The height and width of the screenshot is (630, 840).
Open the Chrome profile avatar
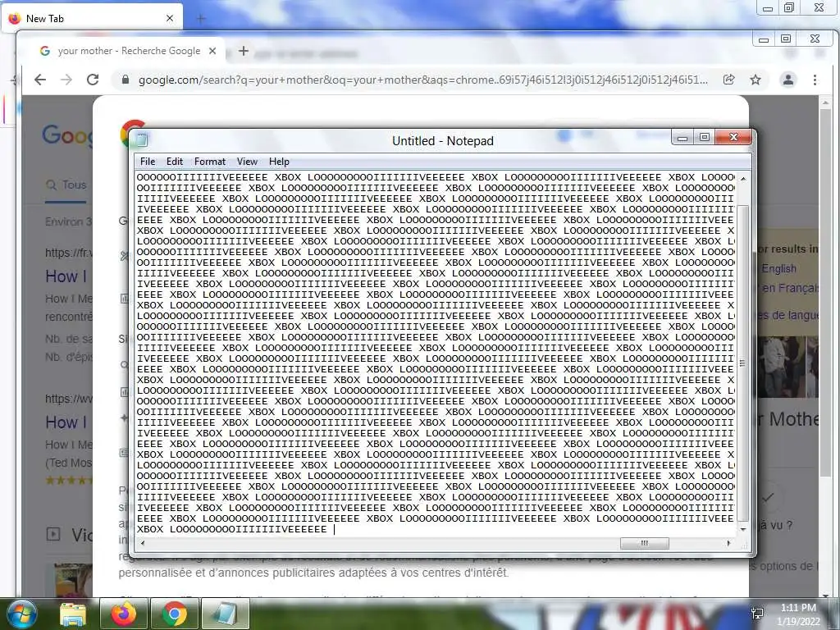point(788,80)
